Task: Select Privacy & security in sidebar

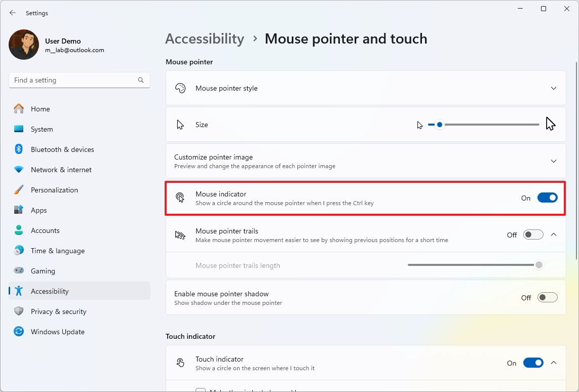Action: pyautogui.click(x=59, y=311)
